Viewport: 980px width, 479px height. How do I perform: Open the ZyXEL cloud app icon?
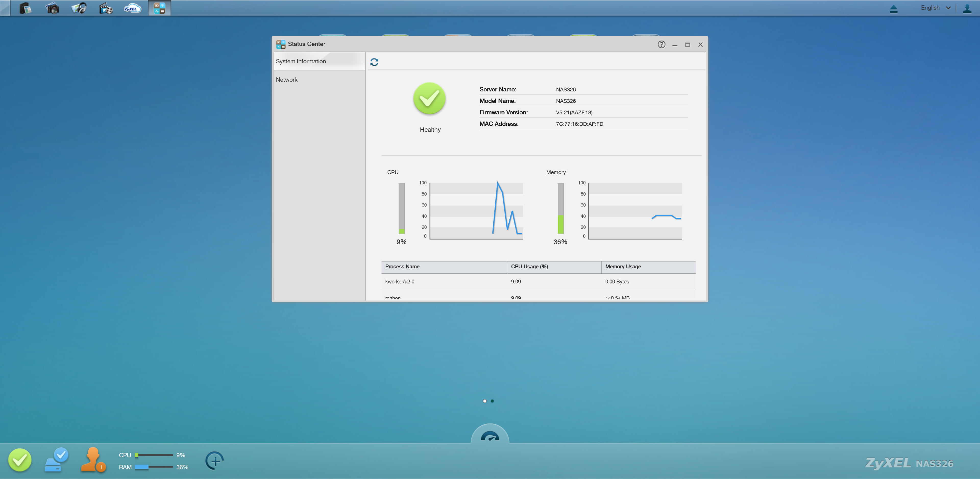132,8
